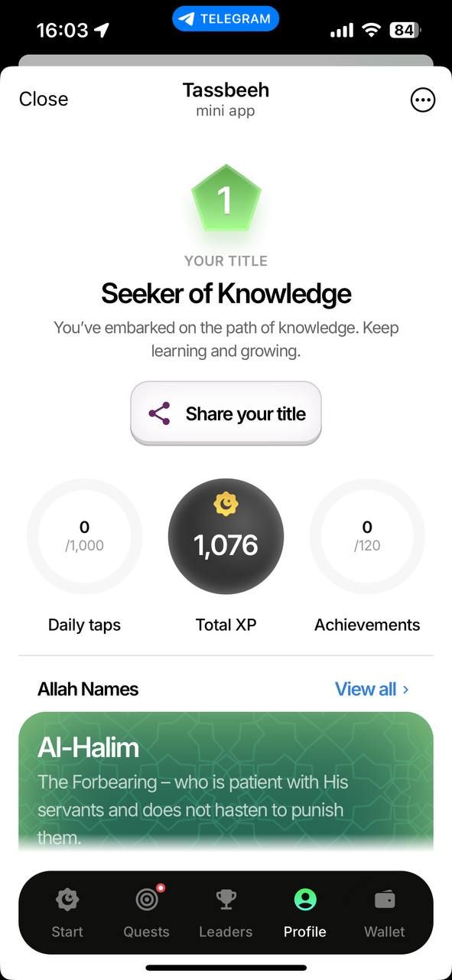Tap the Allah Names section heading
Image resolution: width=452 pixels, height=980 pixels.
pos(88,689)
